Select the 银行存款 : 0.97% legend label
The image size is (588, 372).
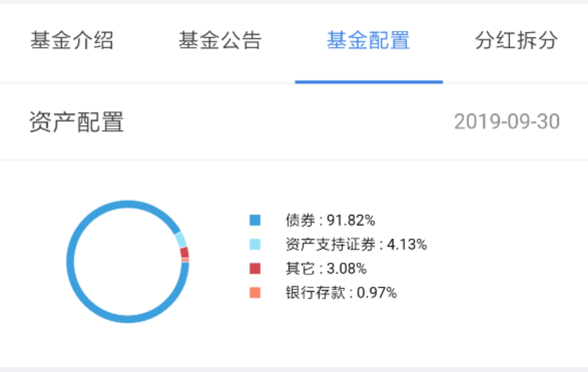tap(341, 292)
